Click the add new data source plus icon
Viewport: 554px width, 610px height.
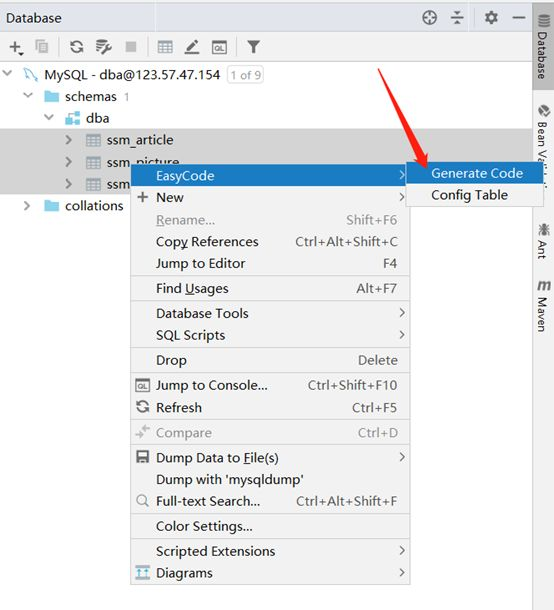(x=16, y=47)
